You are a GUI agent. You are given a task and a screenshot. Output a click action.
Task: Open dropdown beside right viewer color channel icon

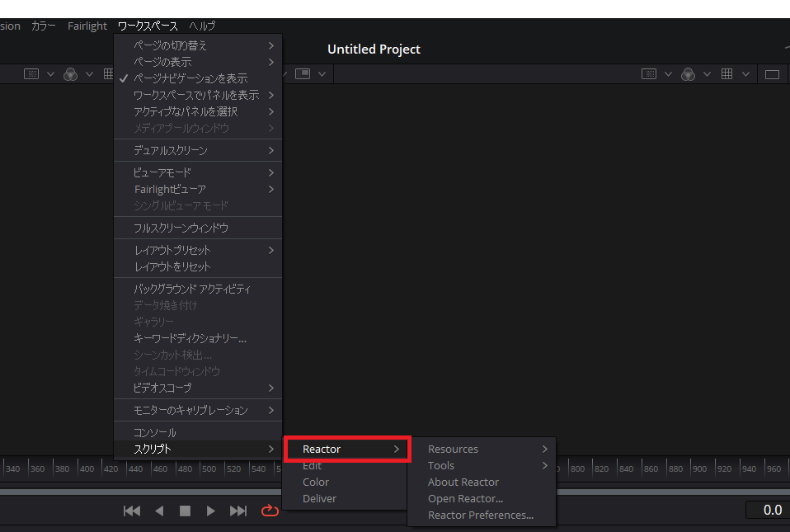pos(707,74)
